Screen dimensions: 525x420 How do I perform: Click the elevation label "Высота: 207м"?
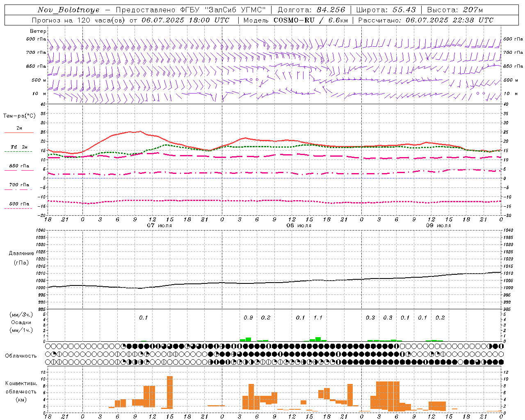pyautogui.click(x=455, y=10)
